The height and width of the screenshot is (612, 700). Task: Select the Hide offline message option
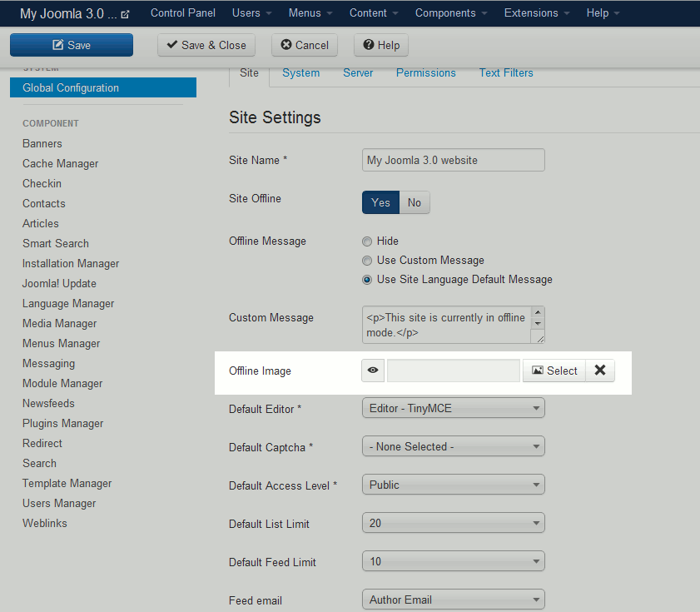pos(367,241)
